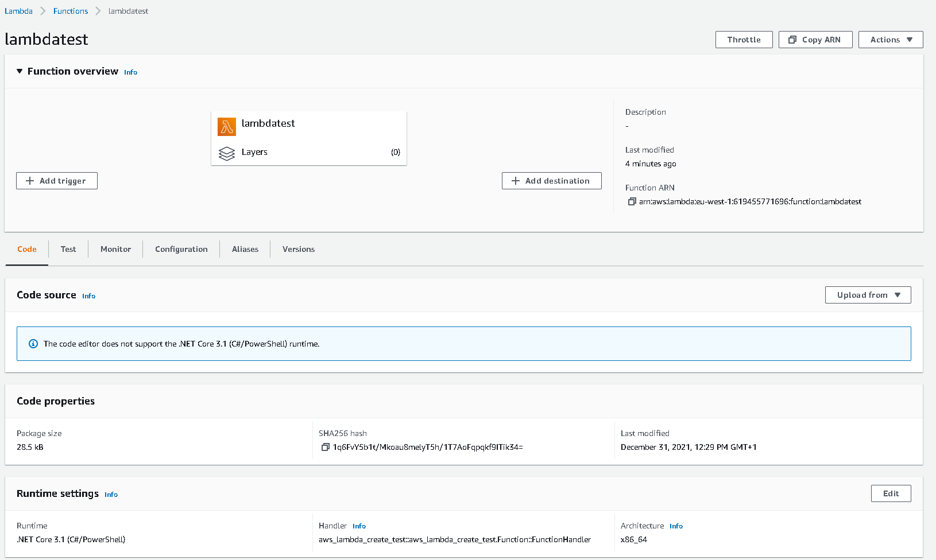Click the Throttle button
The image size is (936, 560).
[x=744, y=39]
